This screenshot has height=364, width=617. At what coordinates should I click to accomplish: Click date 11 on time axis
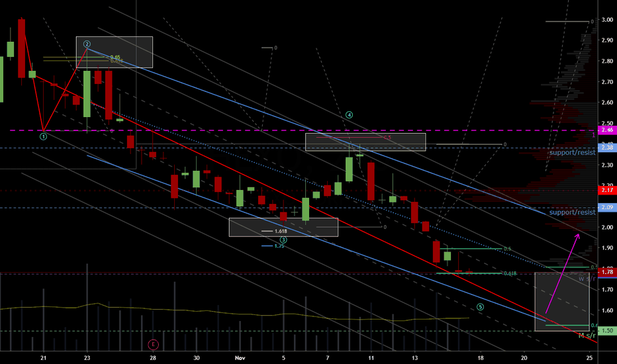(371, 357)
